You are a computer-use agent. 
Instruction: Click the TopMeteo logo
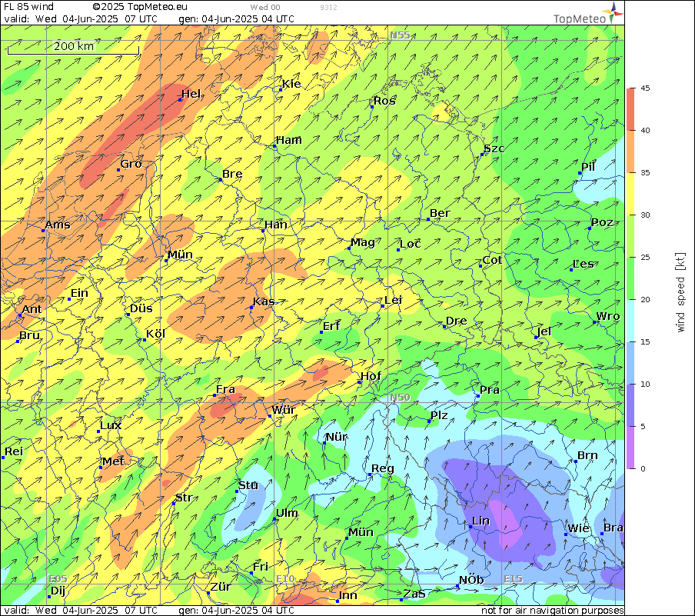(589, 13)
